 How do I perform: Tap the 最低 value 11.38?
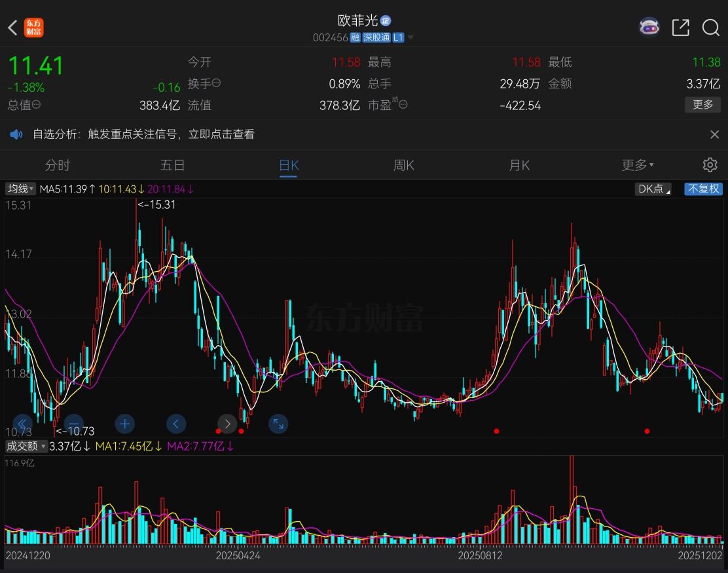pos(706,62)
